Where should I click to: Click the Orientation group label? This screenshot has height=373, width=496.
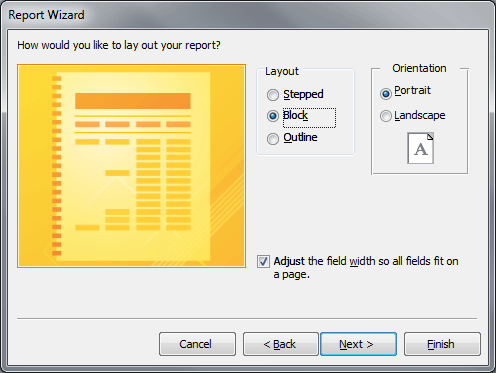[x=419, y=68]
